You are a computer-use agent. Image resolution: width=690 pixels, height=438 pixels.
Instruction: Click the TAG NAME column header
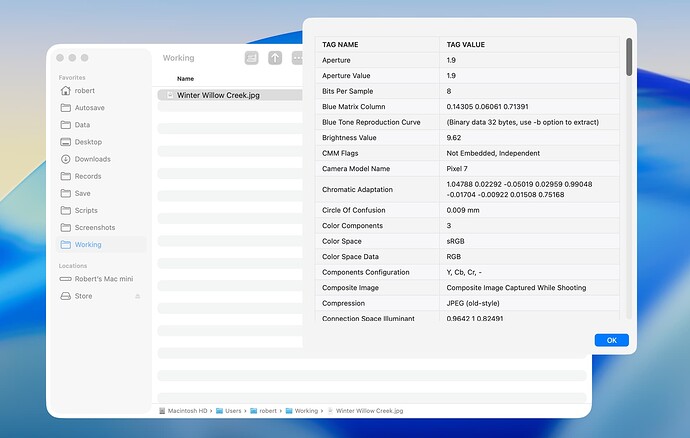tap(378, 44)
